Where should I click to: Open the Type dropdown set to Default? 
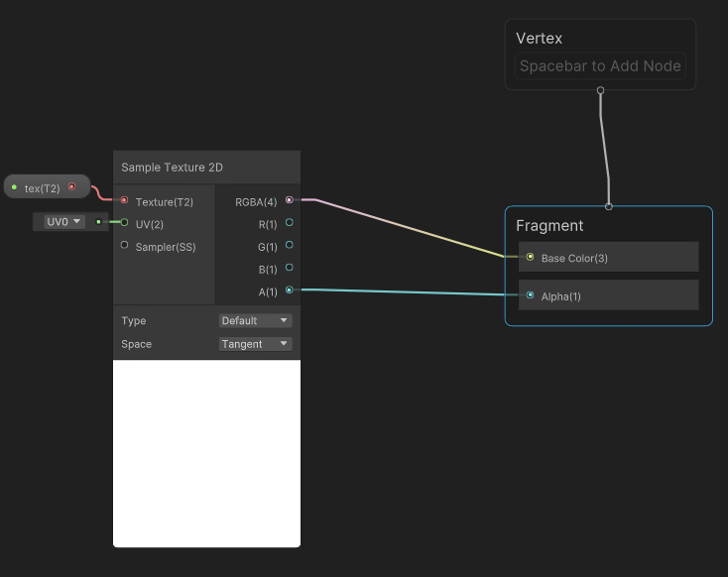(x=255, y=321)
